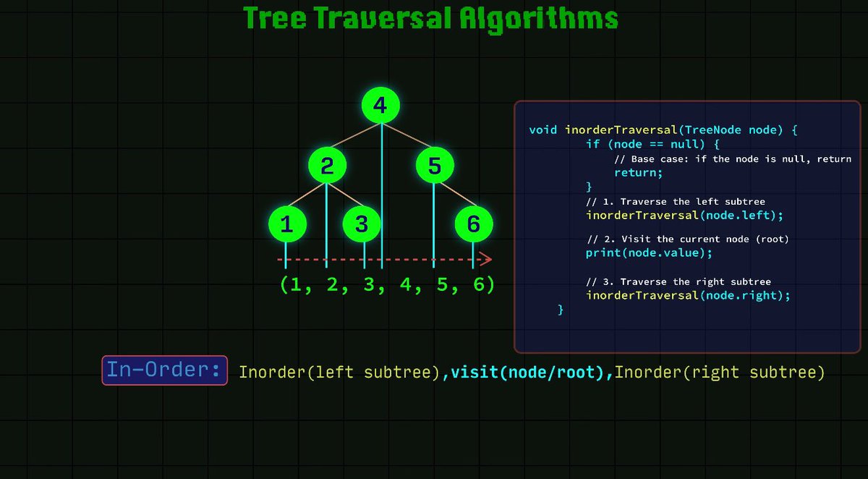
Task: Click the code line 'void inorderTraversal(TreeNode node) {'
Action: [x=663, y=130]
